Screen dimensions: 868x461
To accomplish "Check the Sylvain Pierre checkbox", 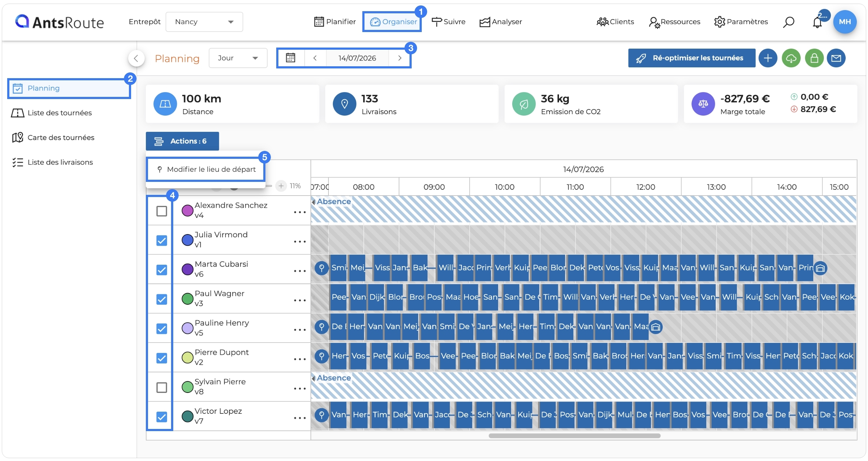I will [x=162, y=388].
